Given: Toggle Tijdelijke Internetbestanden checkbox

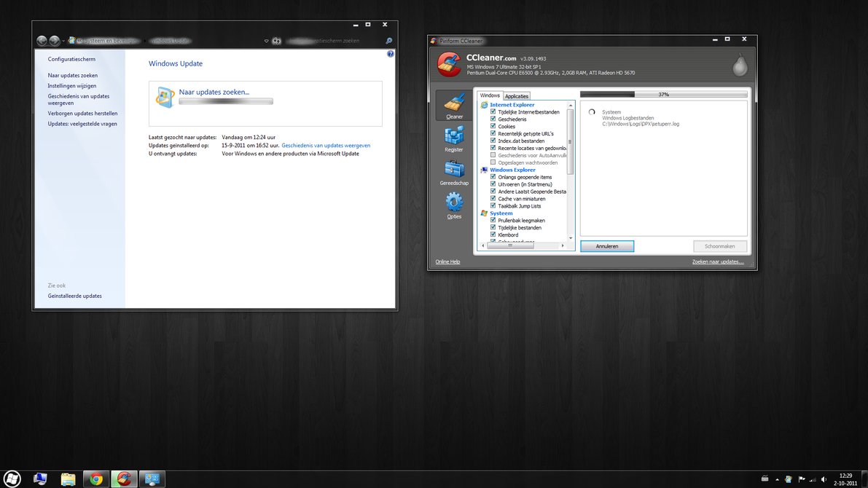Looking at the screenshot, I should (493, 112).
